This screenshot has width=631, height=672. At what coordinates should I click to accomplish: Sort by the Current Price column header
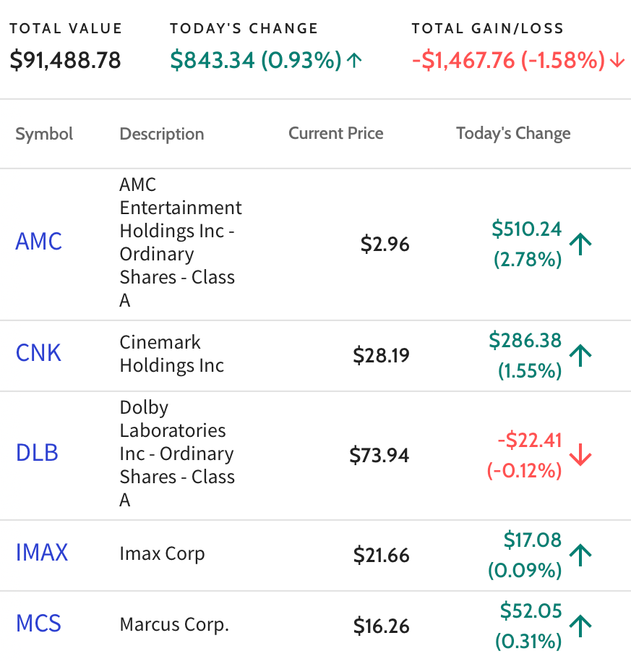(x=336, y=133)
